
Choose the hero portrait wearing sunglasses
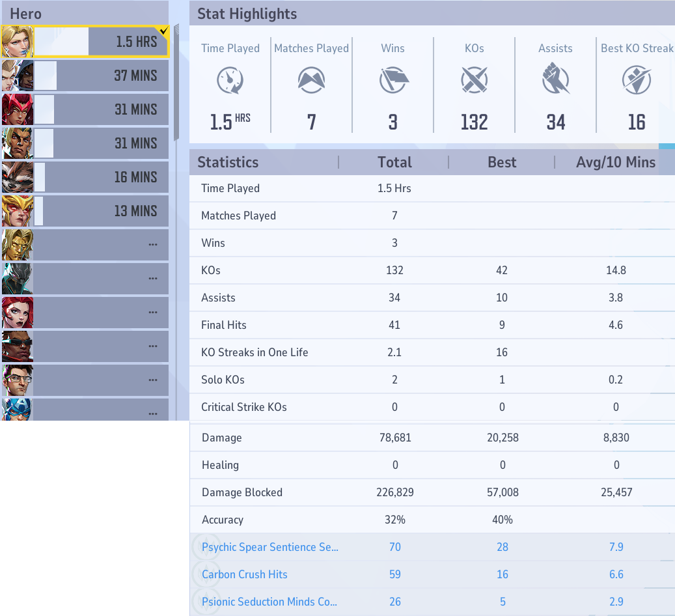17,346
